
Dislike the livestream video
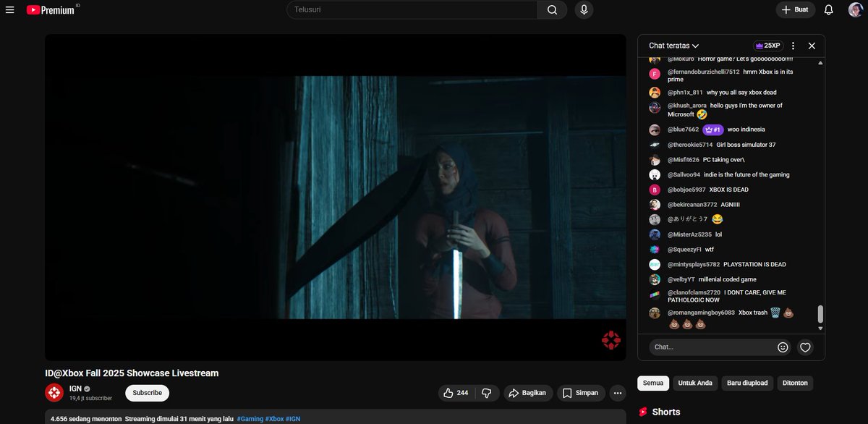point(487,393)
